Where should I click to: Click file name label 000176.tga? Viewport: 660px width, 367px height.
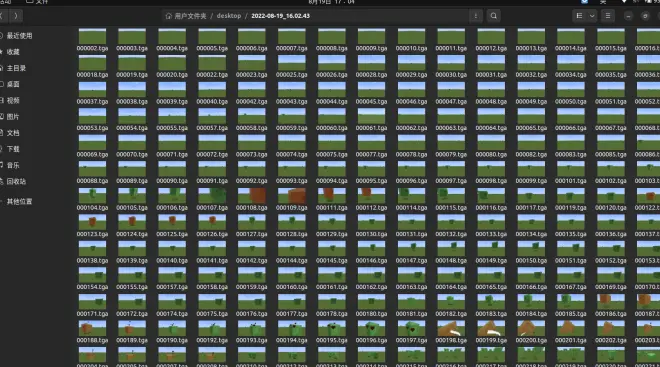coord(252,314)
